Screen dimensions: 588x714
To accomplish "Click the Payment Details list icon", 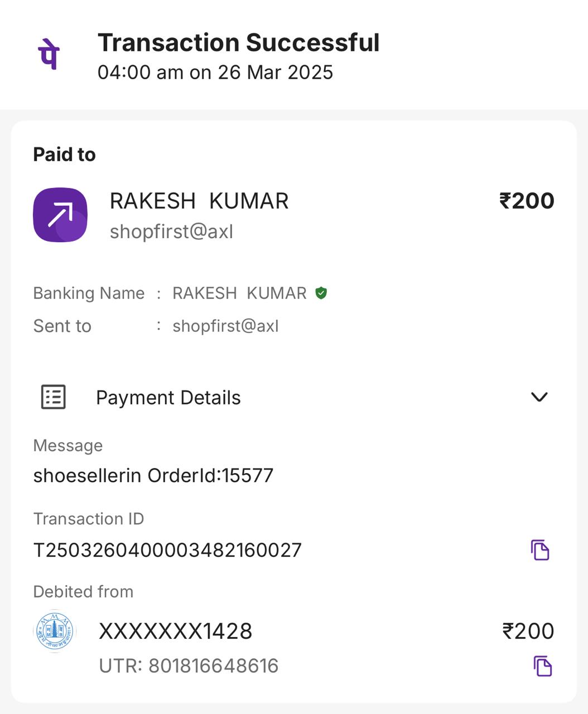I will tap(54, 397).
